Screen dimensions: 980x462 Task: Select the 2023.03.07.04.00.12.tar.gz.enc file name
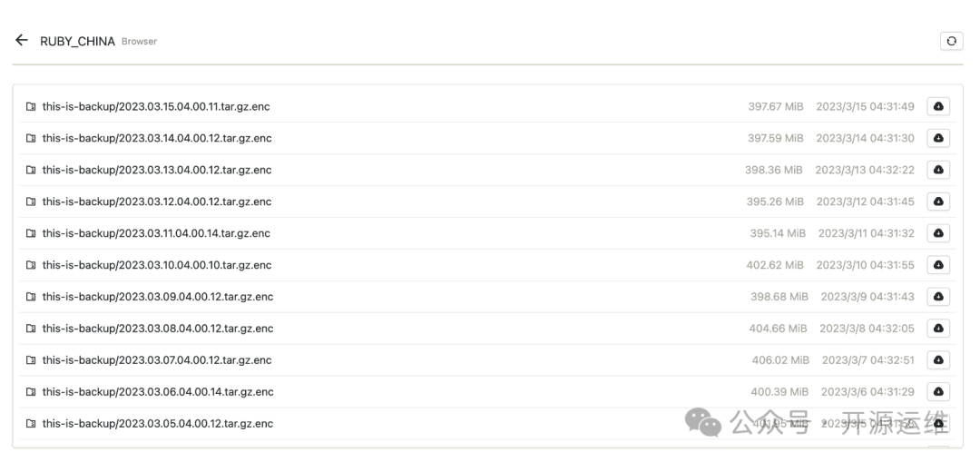[x=157, y=359]
